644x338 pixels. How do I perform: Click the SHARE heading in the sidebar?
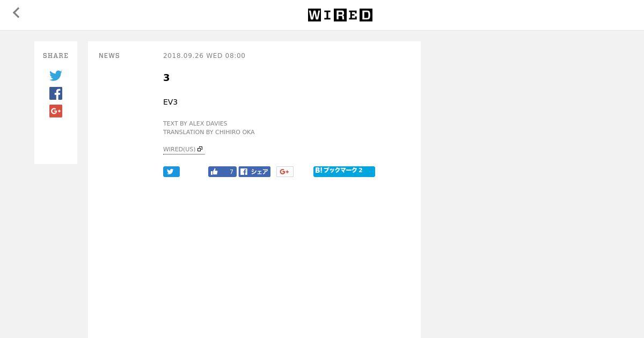(56, 56)
